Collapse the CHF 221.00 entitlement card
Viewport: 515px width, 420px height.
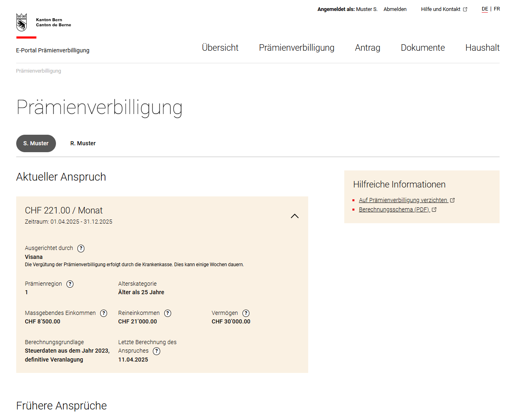tap(295, 216)
